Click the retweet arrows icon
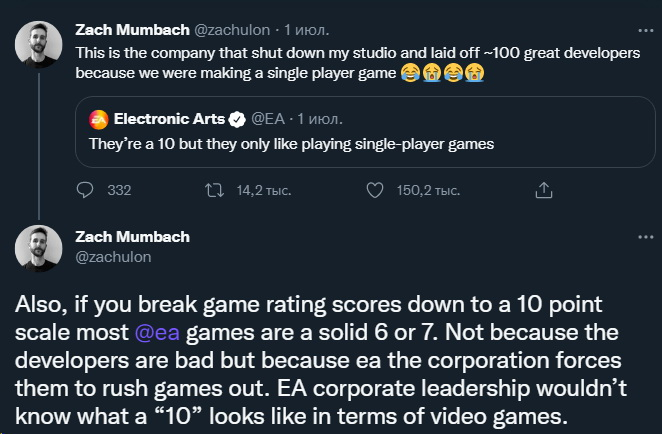Image resolution: width=662 pixels, height=434 pixels. (213, 189)
